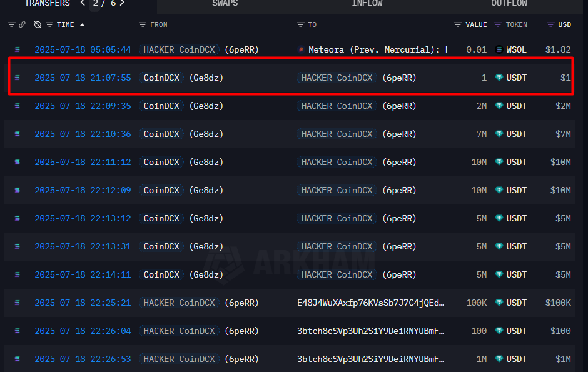Screen dimensions: 588x372
Task: Open the 22:25:21 row's Solana chain icon
Action: tap(18, 303)
